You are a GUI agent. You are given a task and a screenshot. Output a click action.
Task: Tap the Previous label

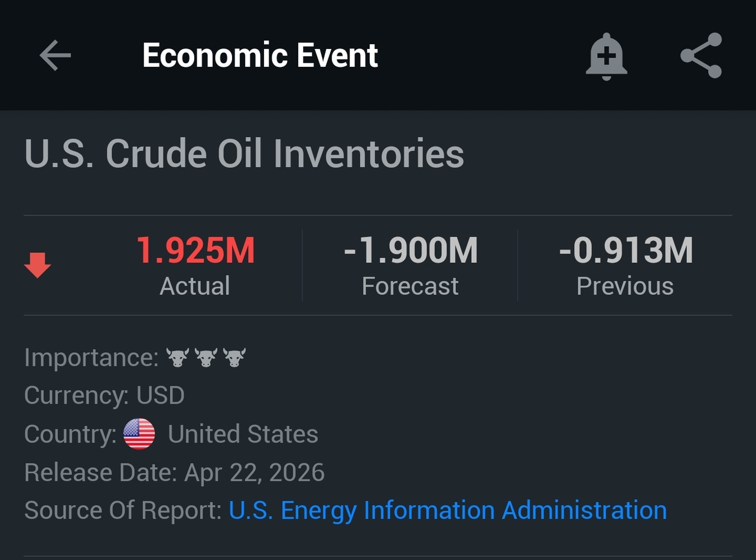(x=625, y=286)
